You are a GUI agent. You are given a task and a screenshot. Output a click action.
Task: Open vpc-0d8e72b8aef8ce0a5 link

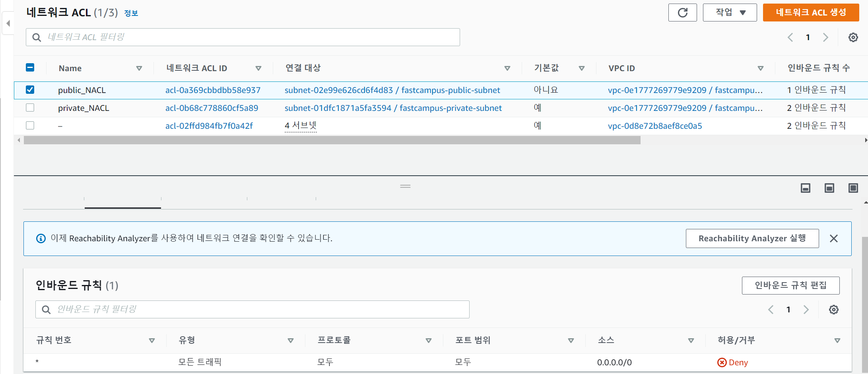click(655, 126)
